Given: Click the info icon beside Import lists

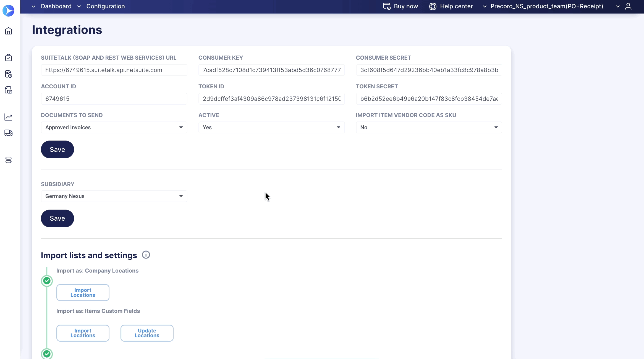Looking at the screenshot, I should coord(146,255).
